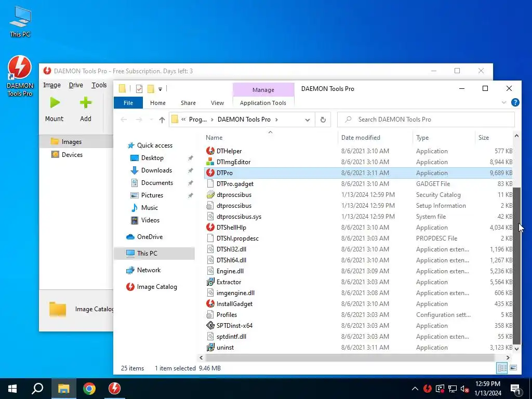Expand the ribbon chevron
The height and width of the screenshot is (399, 532).
[504, 102]
